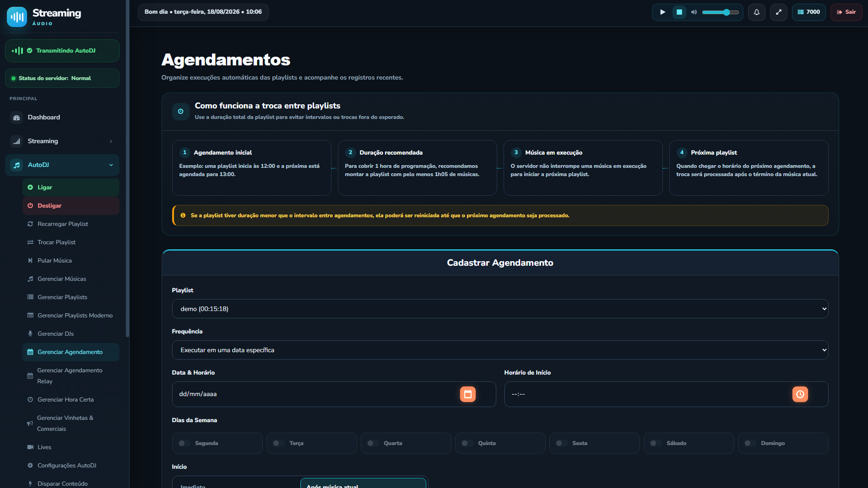The image size is (868, 488).
Task: Open Lives in the sidebar
Action: coord(71,447)
